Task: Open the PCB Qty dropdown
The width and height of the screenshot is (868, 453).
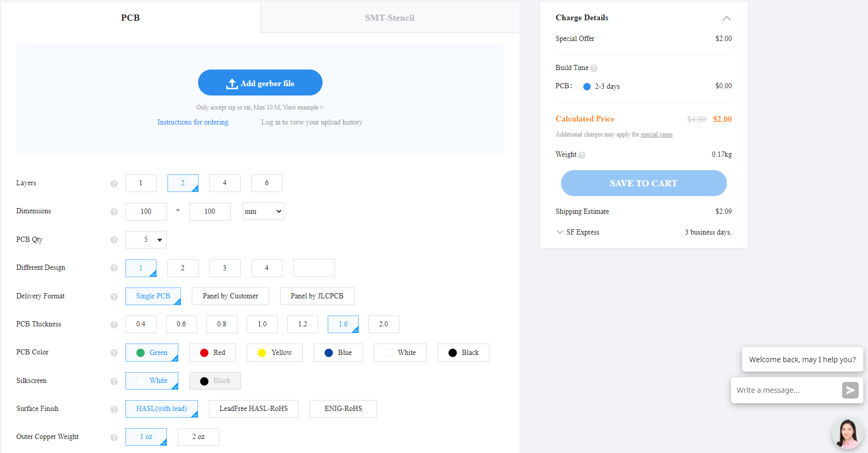Action: click(146, 240)
